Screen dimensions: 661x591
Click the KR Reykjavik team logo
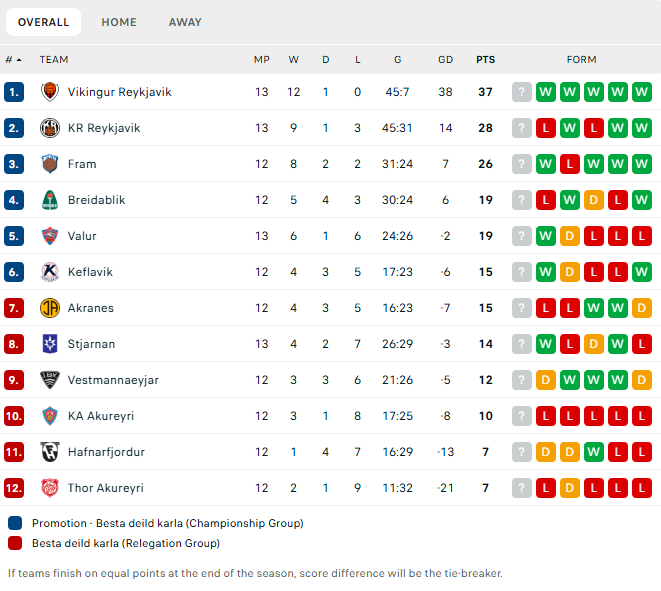50,128
